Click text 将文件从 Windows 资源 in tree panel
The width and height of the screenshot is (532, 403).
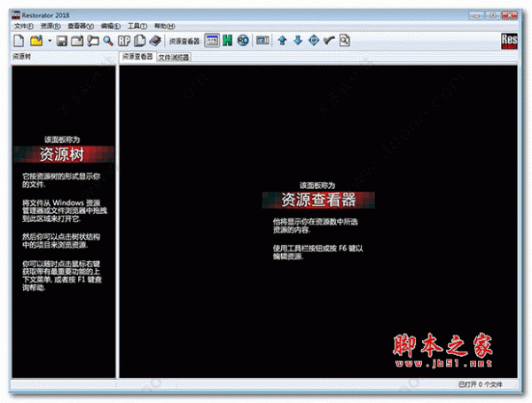tap(61, 203)
